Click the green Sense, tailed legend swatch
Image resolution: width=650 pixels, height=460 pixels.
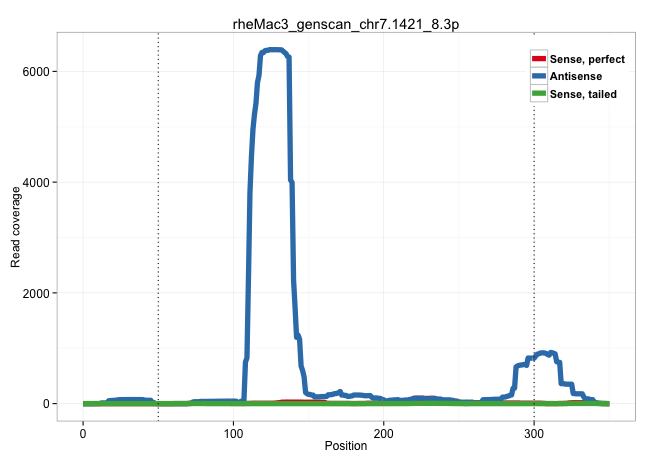[x=539, y=93]
